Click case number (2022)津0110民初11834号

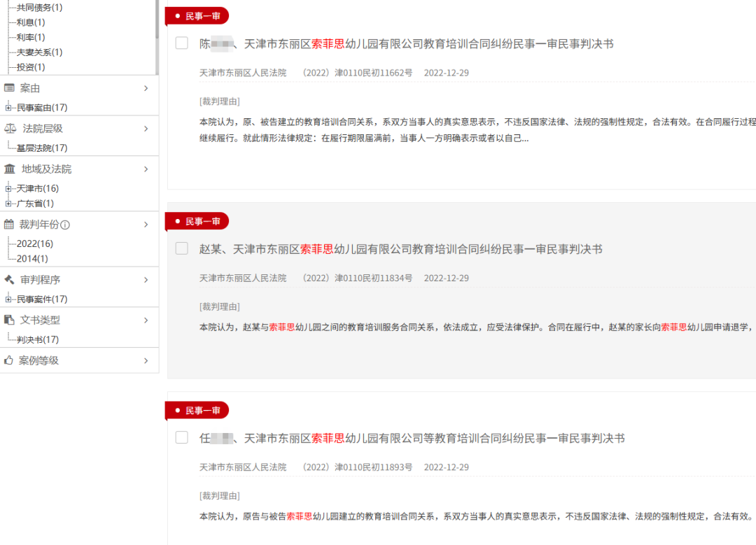[x=356, y=278]
